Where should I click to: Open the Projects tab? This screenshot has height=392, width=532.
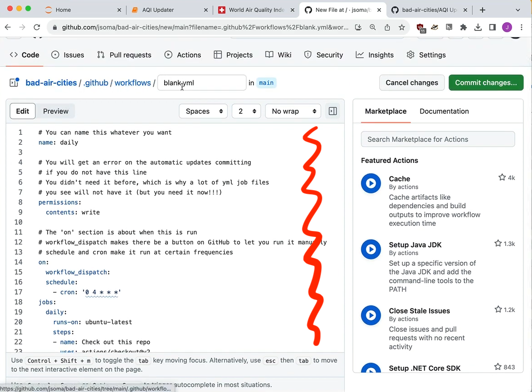pyautogui.click(x=233, y=55)
